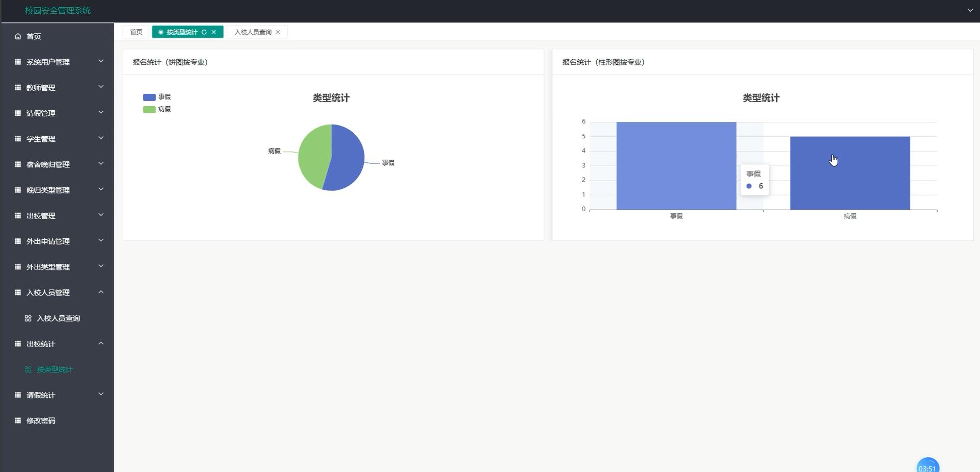Collapse the 入校人员管理 menu section
Viewport: 980px width, 472px height.
pos(57,292)
